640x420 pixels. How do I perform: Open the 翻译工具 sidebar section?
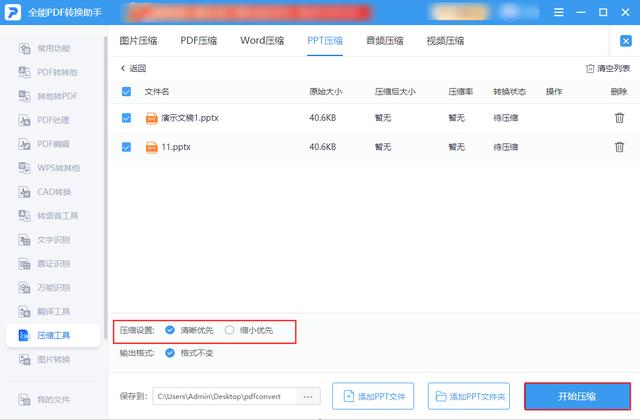pyautogui.click(x=45, y=311)
